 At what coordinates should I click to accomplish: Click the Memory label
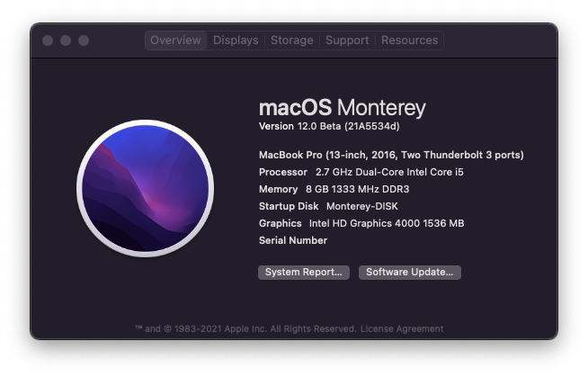278,189
